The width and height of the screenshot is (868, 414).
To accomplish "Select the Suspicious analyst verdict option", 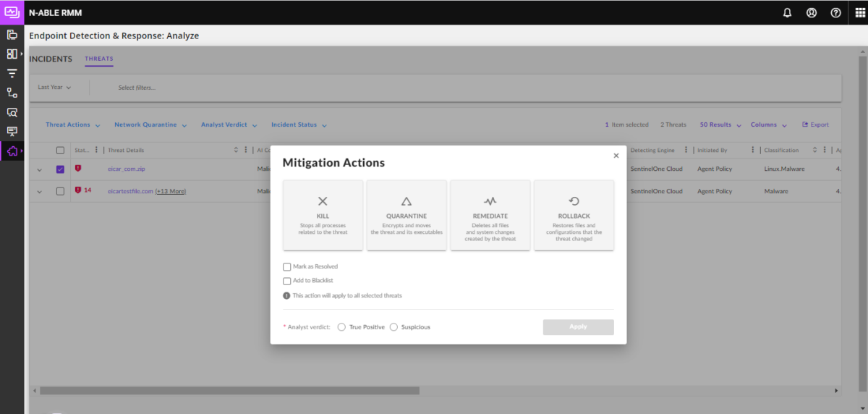I will pos(393,327).
